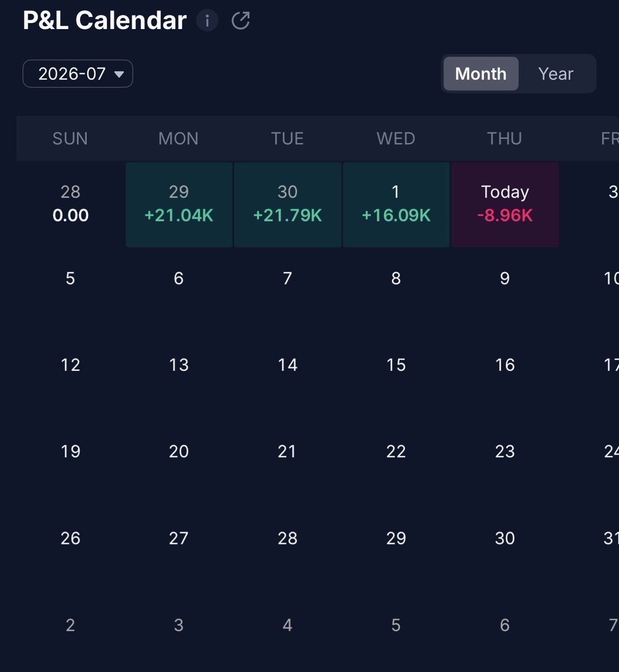Pick calendar day 23
The image size is (619, 672).
pyautogui.click(x=505, y=451)
